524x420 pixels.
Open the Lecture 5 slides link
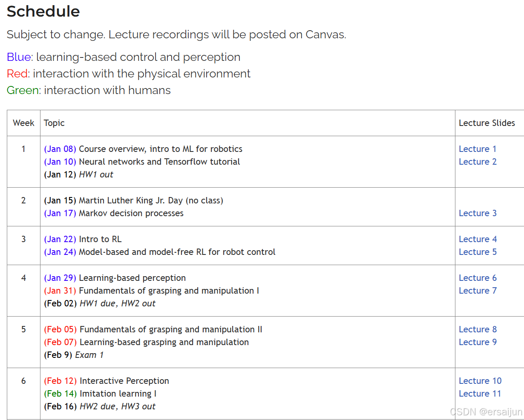coord(477,251)
